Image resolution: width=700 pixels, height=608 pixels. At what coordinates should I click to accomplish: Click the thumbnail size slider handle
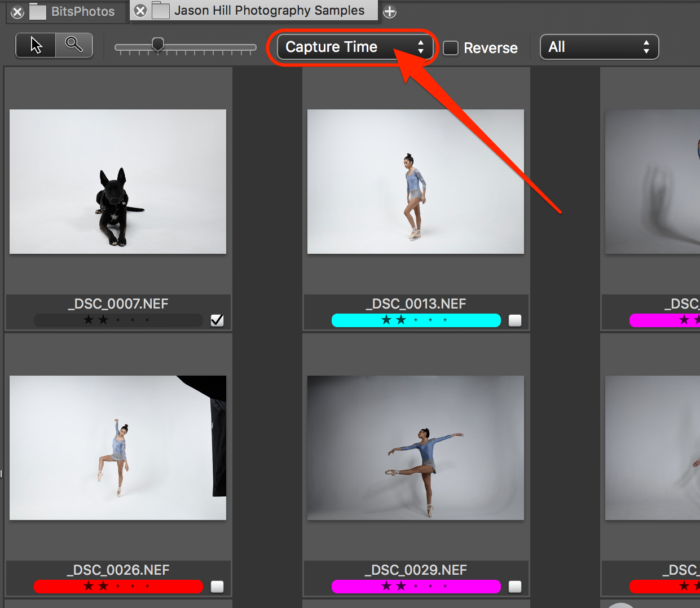tap(158, 45)
